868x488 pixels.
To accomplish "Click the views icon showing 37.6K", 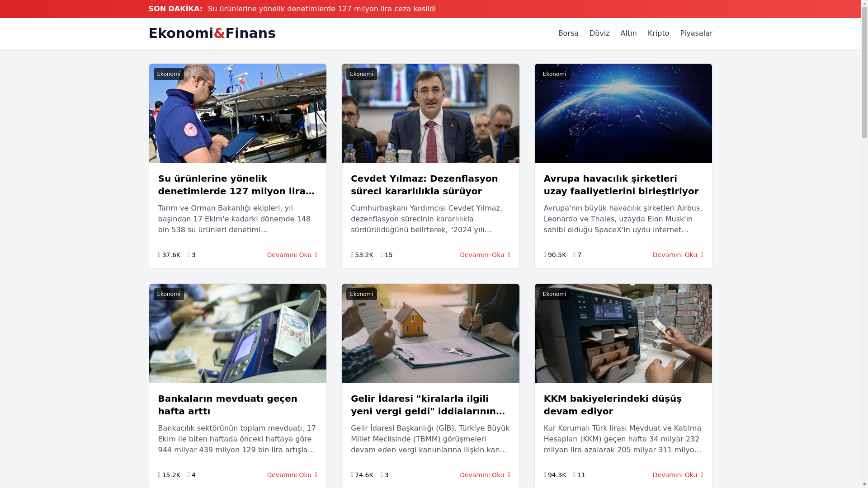I will click(x=159, y=255).
